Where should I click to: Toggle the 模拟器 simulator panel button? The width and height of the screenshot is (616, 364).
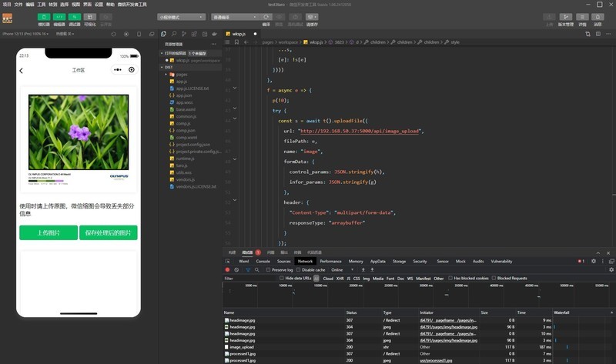[44, 16]
